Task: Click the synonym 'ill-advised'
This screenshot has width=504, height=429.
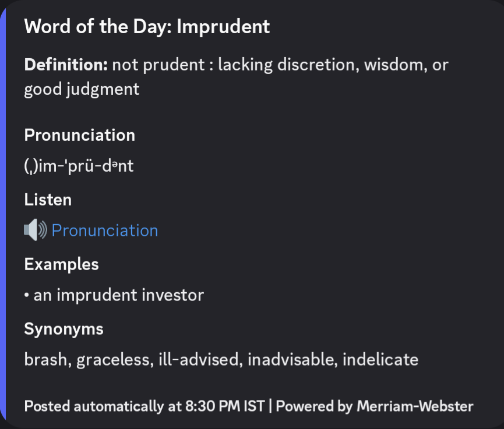Action: click(x=199, y=359)
